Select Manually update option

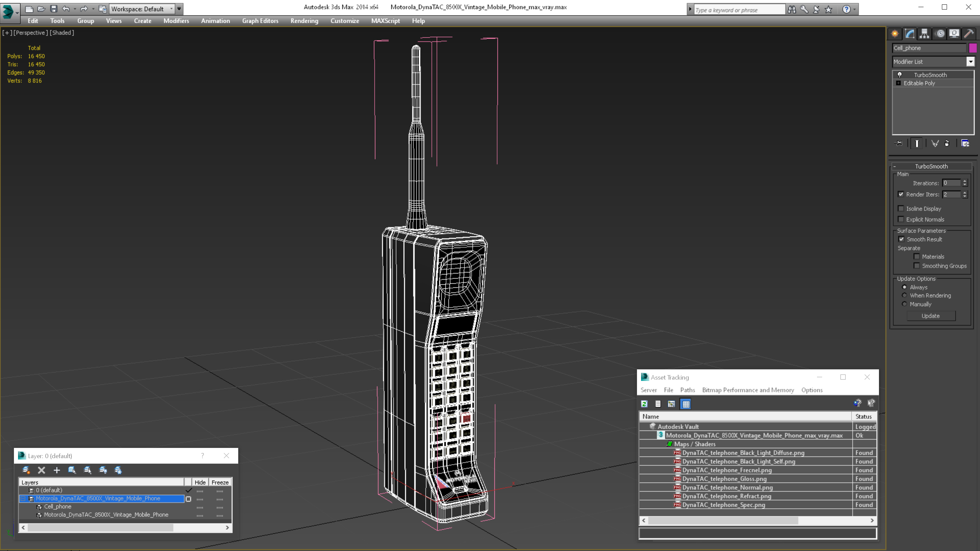point(904,304)
